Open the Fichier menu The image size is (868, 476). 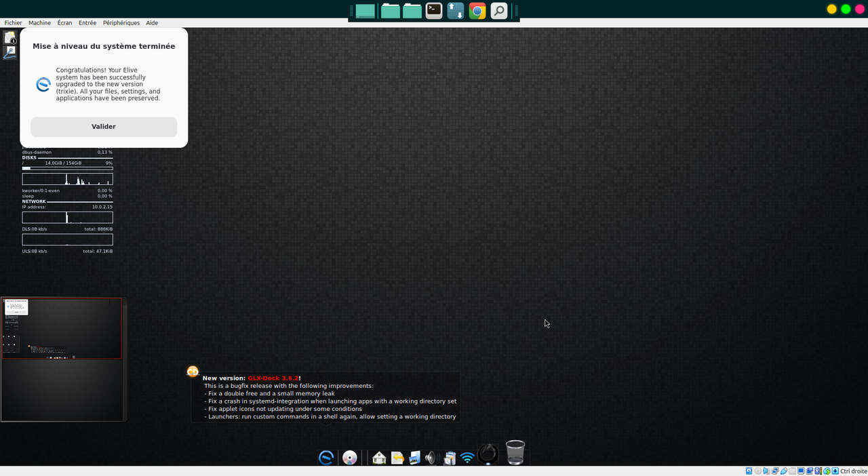[13, 22]
